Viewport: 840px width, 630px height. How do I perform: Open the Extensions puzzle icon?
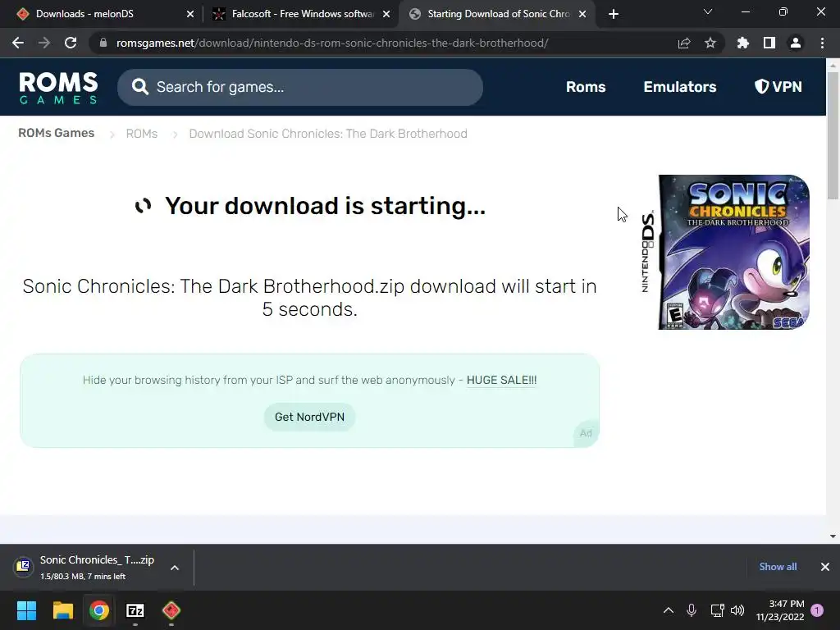click(x=742, y=43)
